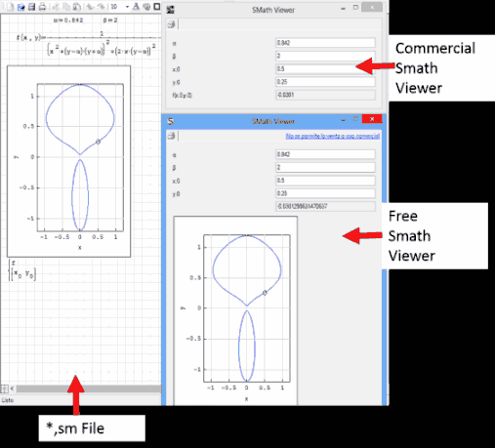Screen dimensions: 495x448
Task: Close the free SMath Viewer window
Action: pyautogui.click(x=372, y=119)
